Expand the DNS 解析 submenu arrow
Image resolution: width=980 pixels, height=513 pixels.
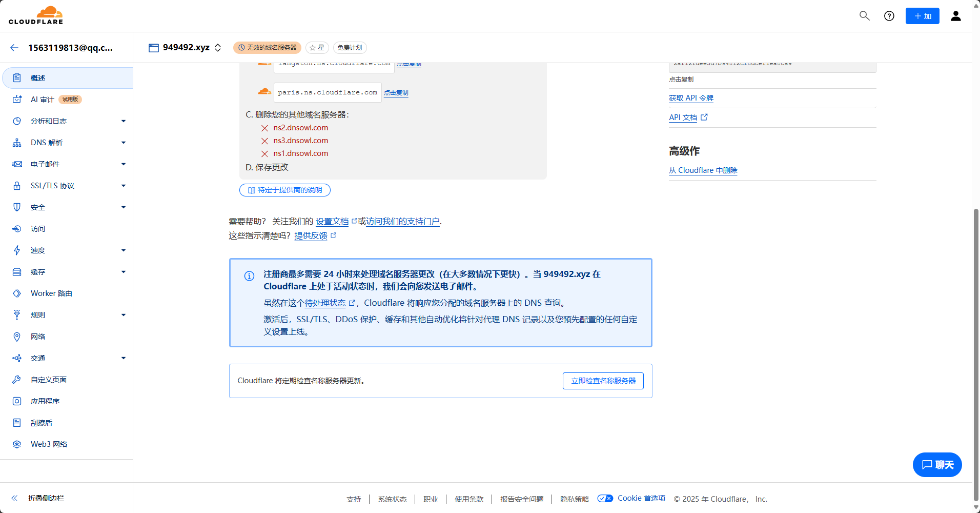click(x=124, y=143)
